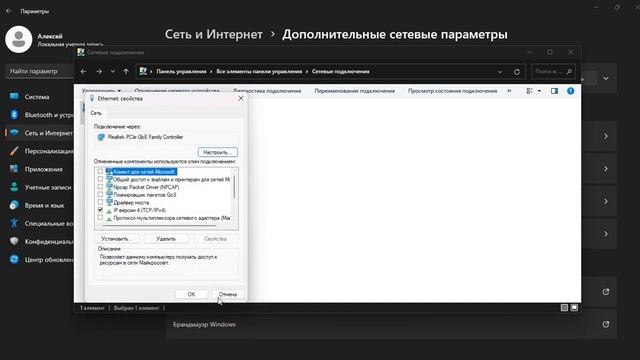Open view options dropdown arrow in toolbar
Viewport: 640px width, 360px height.
pos(539,91)
